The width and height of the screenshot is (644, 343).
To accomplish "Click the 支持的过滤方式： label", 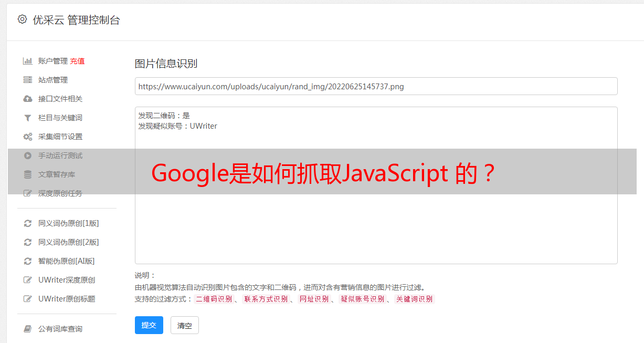I will (164, 299).
